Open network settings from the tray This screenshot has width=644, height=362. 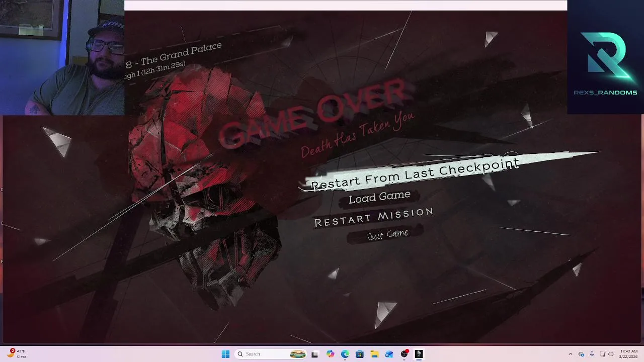coord(603,354)
